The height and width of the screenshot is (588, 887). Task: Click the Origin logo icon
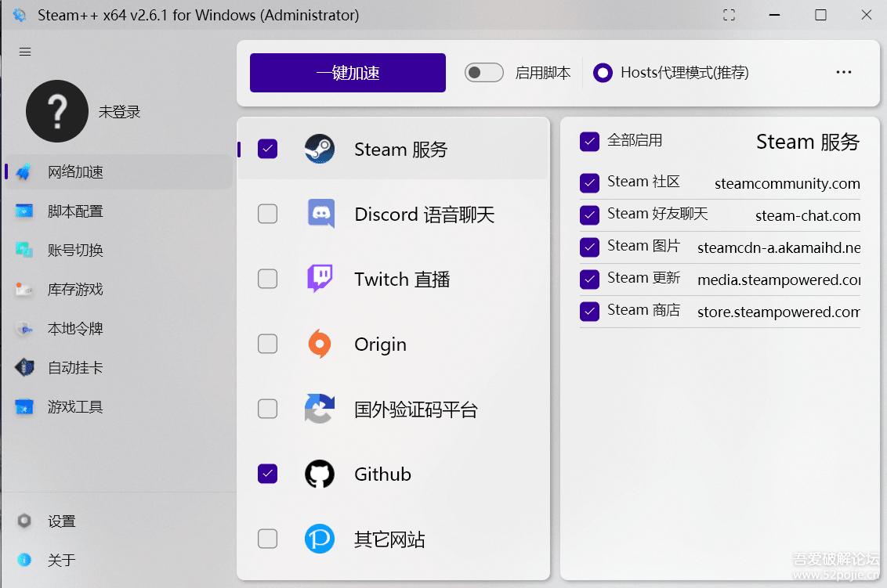click(320, 344)
